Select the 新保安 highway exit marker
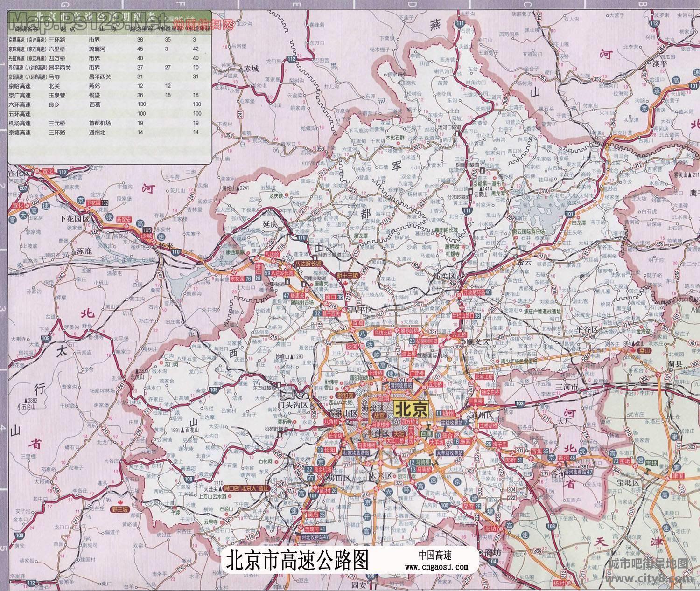 pos(125,219)
